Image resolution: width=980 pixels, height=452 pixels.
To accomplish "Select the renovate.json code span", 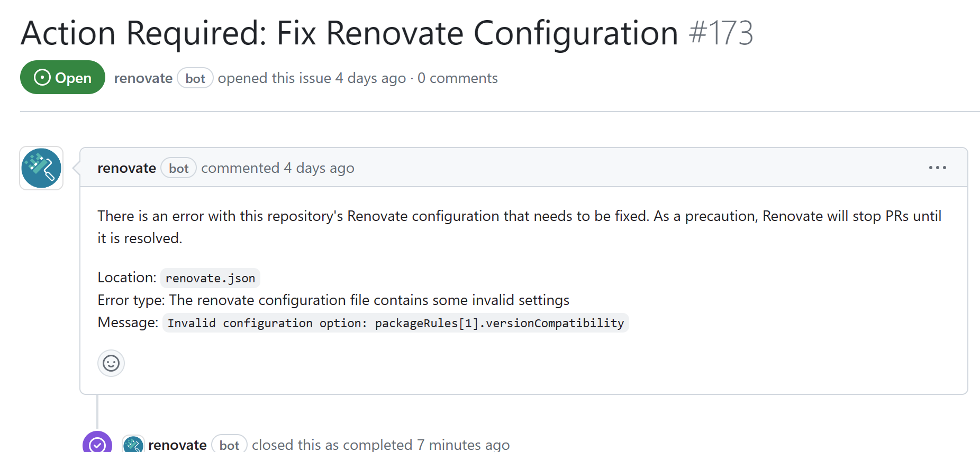I will click(x=210, y=278).
